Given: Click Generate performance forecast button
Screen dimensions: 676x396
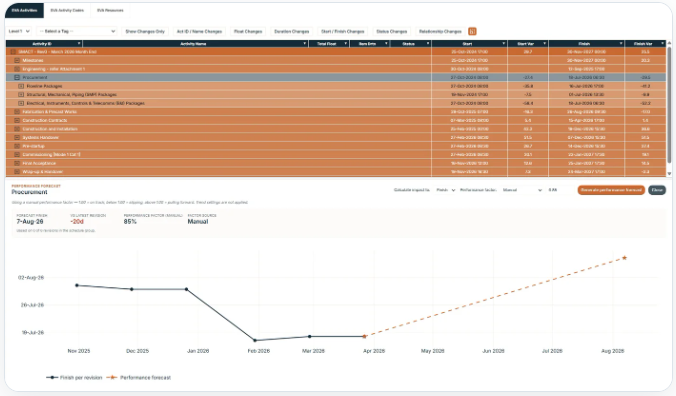Looking at the screenshot, I should pos(611,190).
